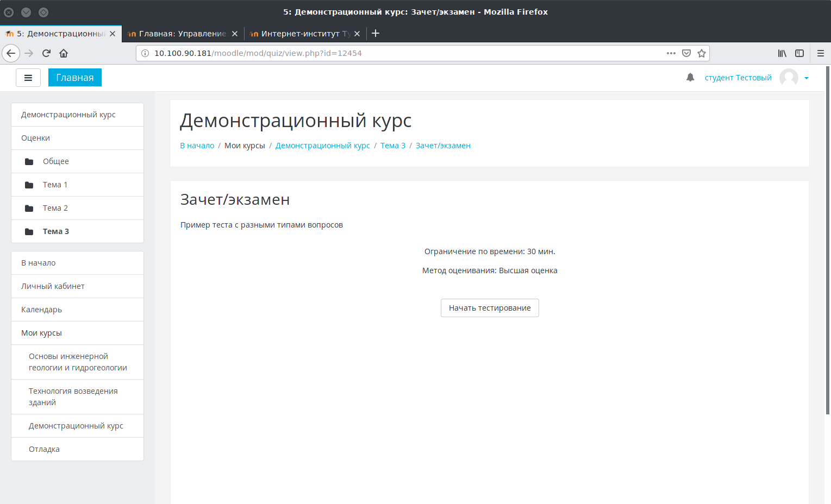Open page actions three-dots menu
This screenshot has width=831, height=504.
pos(671,53)
